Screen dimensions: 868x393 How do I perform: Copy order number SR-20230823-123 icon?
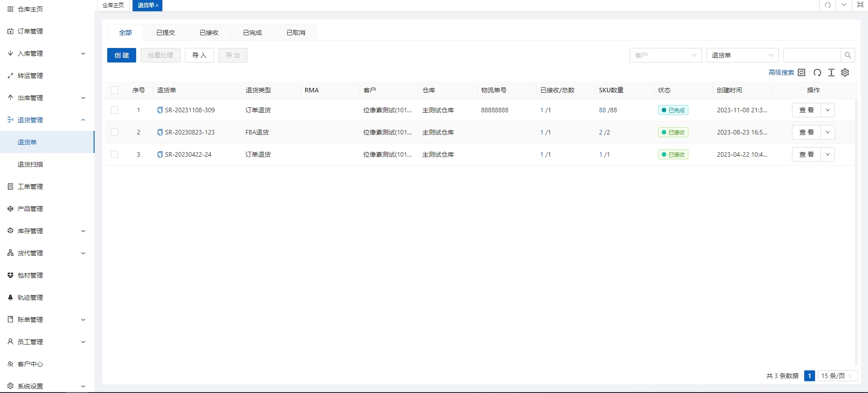click(x=160, y=132)
